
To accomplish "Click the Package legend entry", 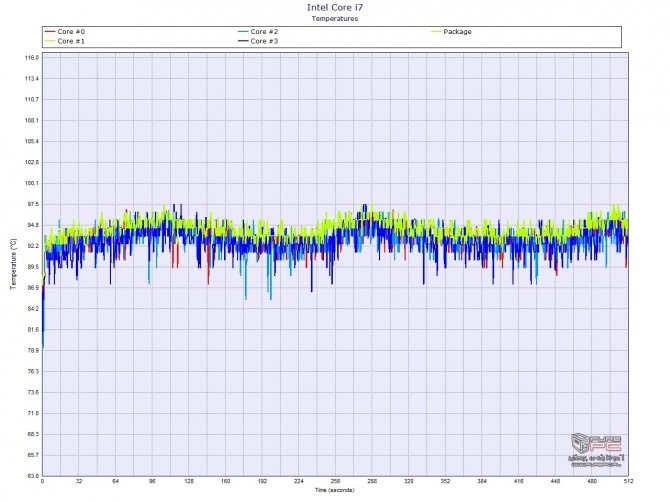I will (x=451, y=32).
